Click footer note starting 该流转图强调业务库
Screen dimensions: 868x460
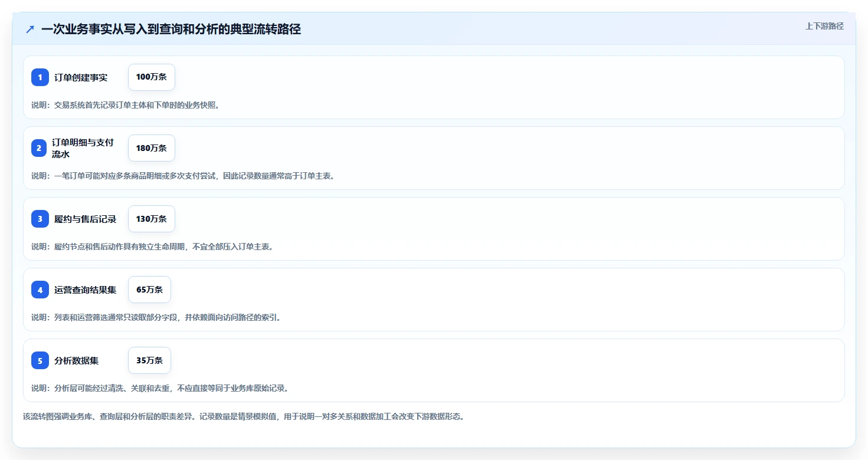click(244, 416)
